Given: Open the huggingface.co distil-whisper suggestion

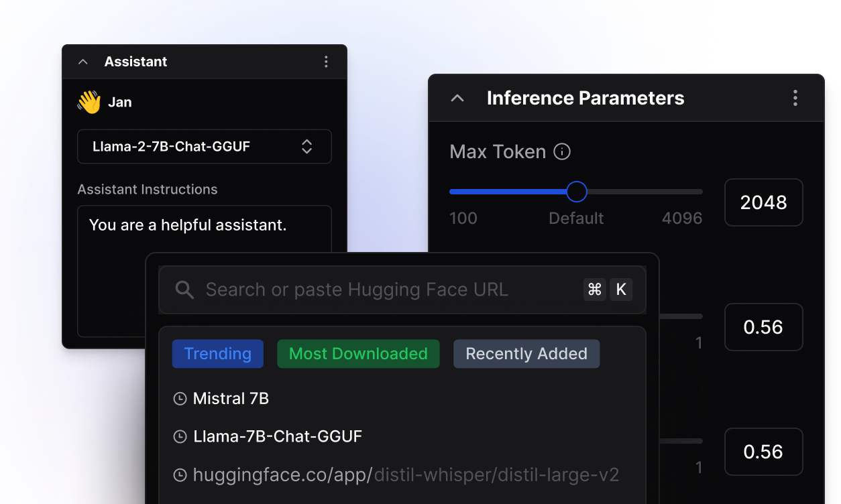Looking at the screenshot, I should (x=405, y=476).
